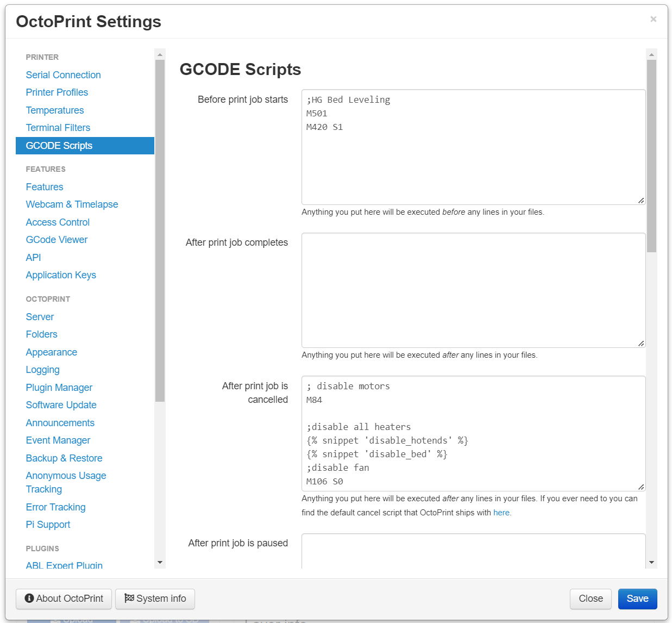Click the 'here' default cancel script link
The width and height of the screenshot is (672, 623).
pyautogui.click(x=501, y=513)
